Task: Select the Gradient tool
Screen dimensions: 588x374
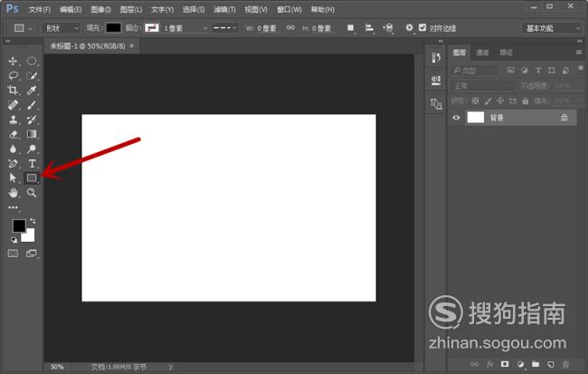Action: [x=32, y=134]
